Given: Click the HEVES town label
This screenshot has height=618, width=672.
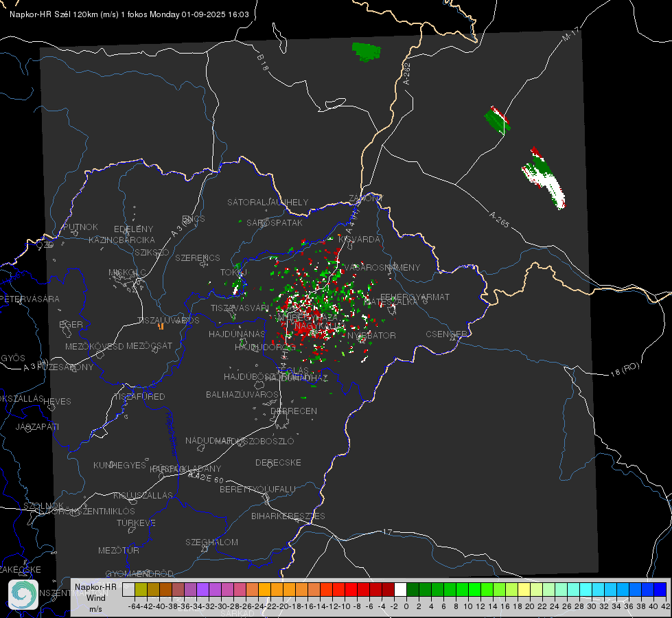Looking at the screenshot, I should pos(57,402).
